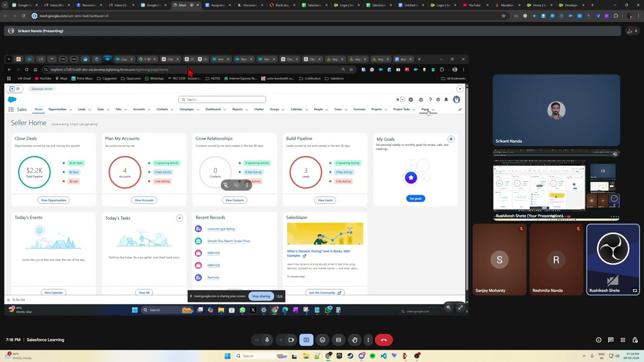Open the To Do List utility item
644x362 pixels.
(x=16, y=300)
